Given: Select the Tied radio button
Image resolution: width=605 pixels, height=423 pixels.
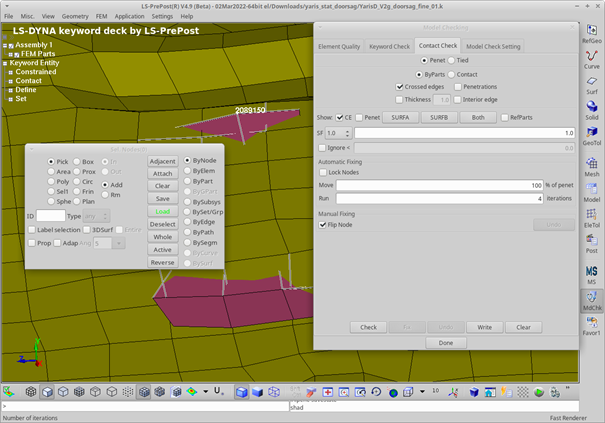Looking at the screenshot, I should (x=452, y=60).
